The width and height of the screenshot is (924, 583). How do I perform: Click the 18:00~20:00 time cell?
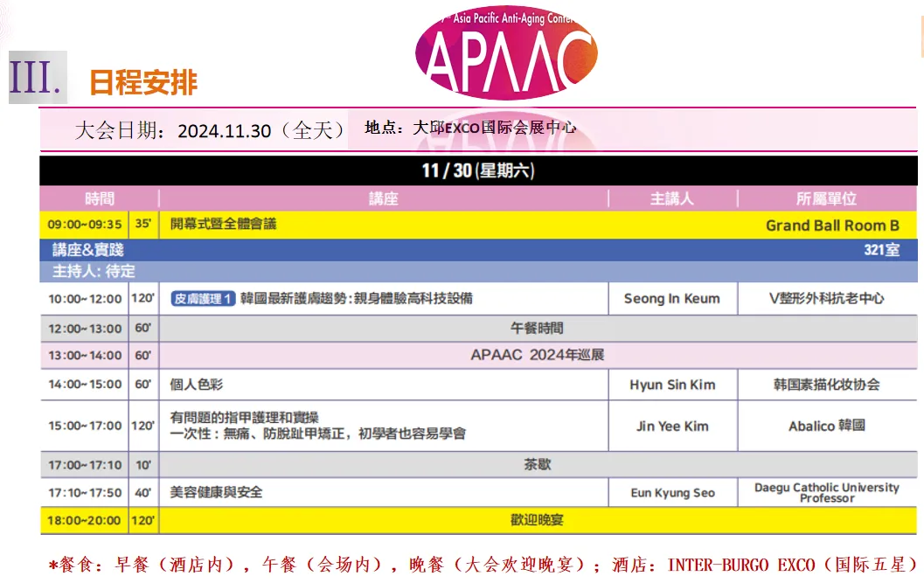pyautogui.click(x=84, y=521)
